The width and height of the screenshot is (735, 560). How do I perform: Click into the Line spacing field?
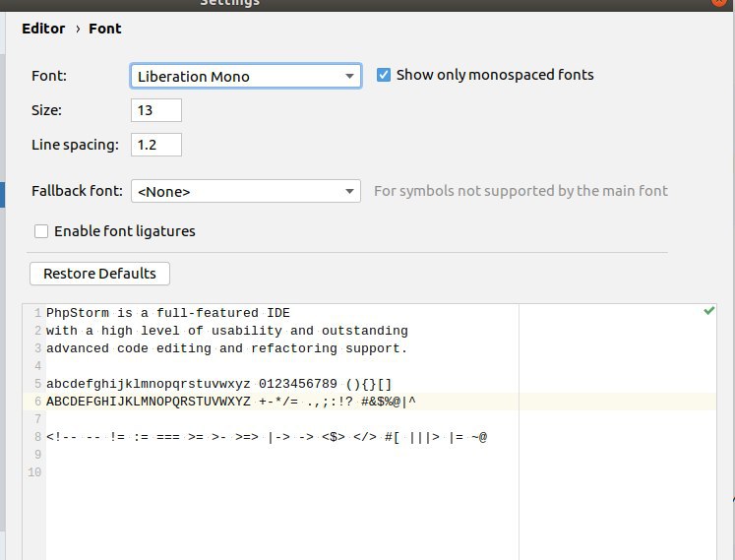[x=156, y=145]
